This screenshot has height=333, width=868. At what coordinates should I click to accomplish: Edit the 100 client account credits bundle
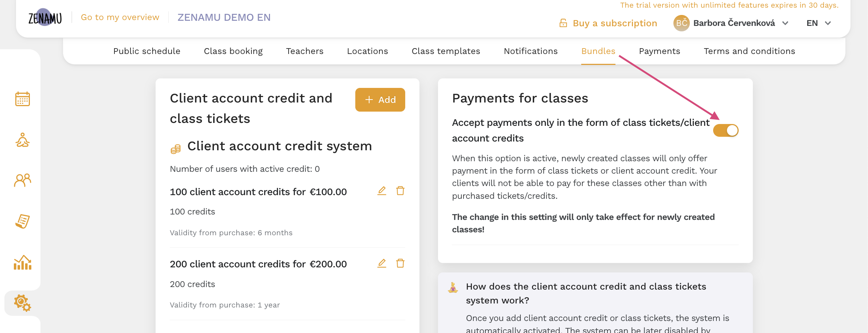point(382,191)
